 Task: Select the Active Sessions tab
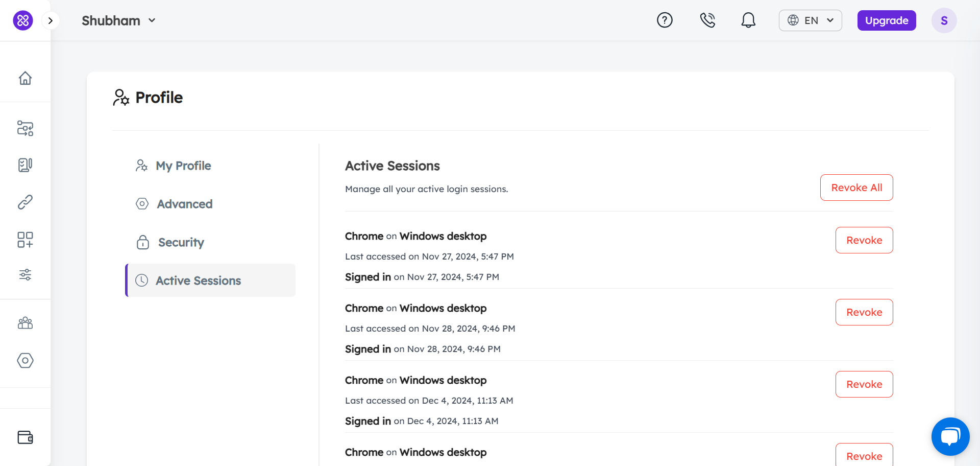(x=210, y=281)
